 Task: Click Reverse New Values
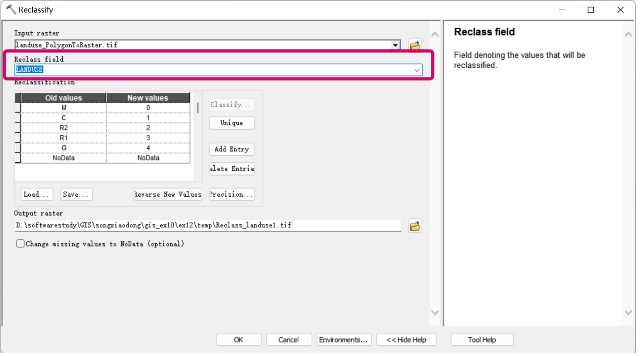[167, 194]
